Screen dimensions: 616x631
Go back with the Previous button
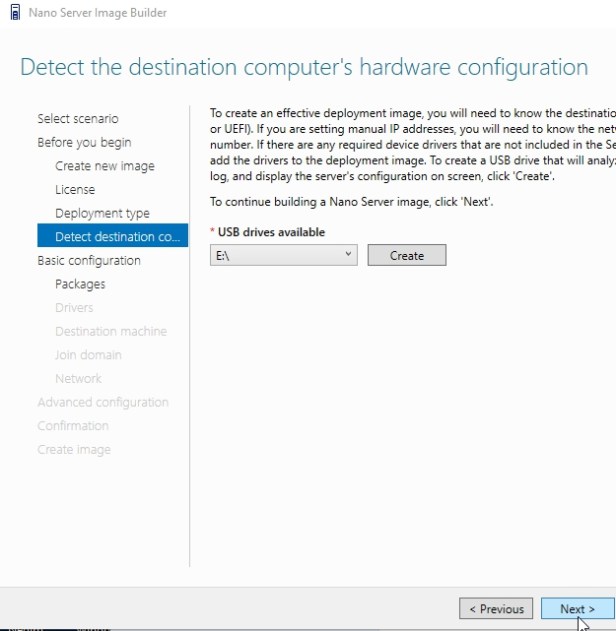(495, 609)
